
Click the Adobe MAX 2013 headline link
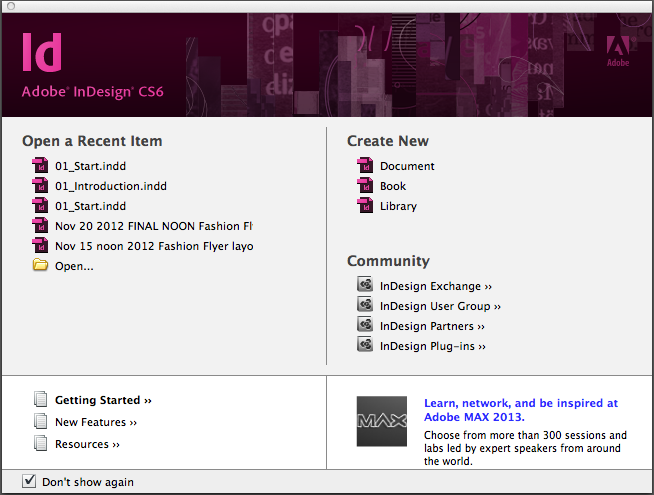(521, 410)
